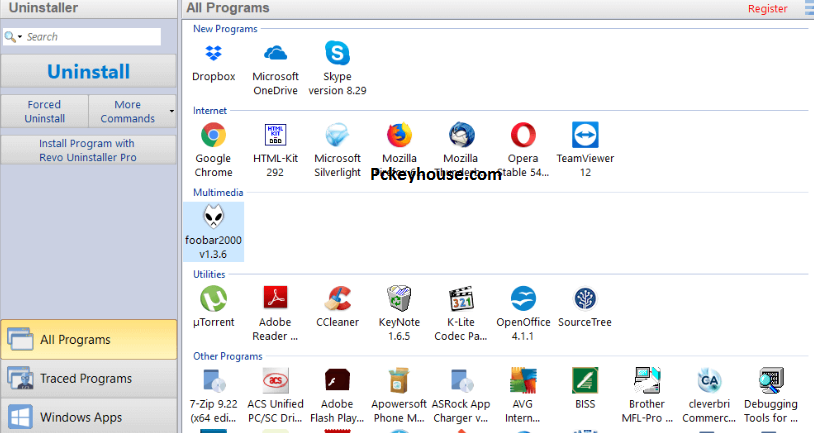This screenshot has height=433, width=814.
Task: Select Apowersoft Phone Manager icon
Action: 399,381
